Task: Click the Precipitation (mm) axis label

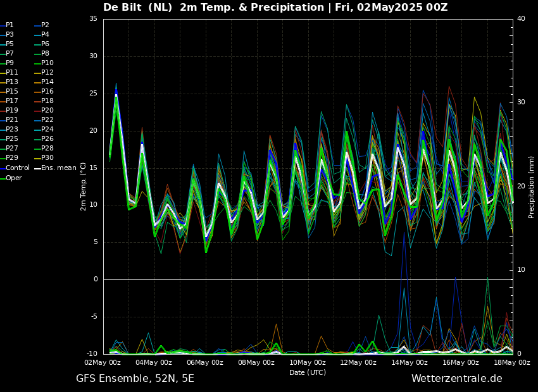Action: 532,187
